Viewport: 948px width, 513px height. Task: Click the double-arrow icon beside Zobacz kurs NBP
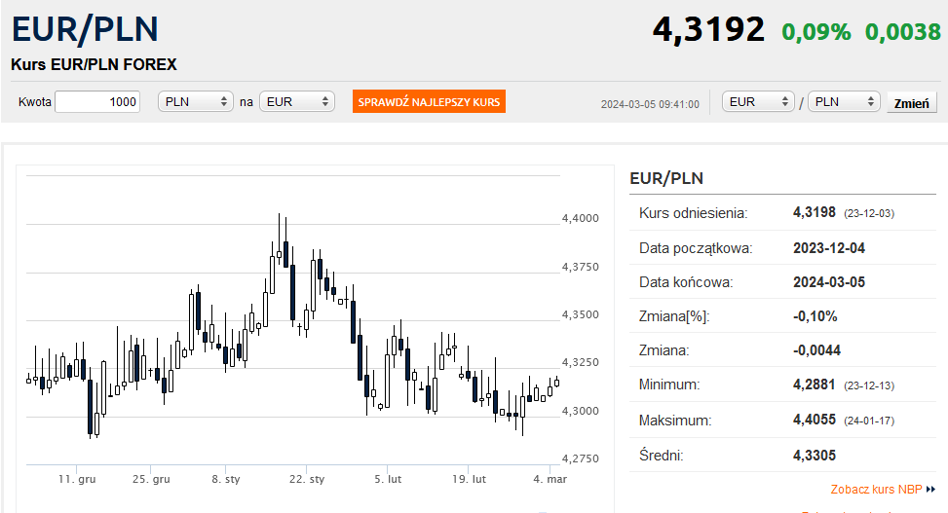930,490
